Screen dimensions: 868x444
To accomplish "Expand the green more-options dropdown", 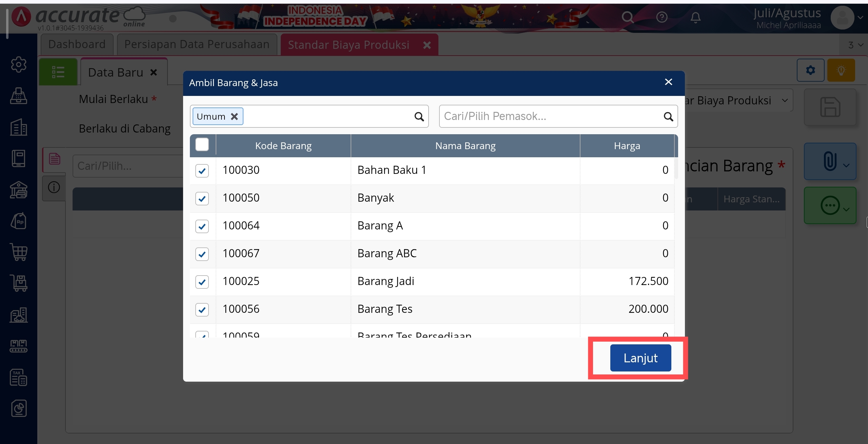I will 846,209.
